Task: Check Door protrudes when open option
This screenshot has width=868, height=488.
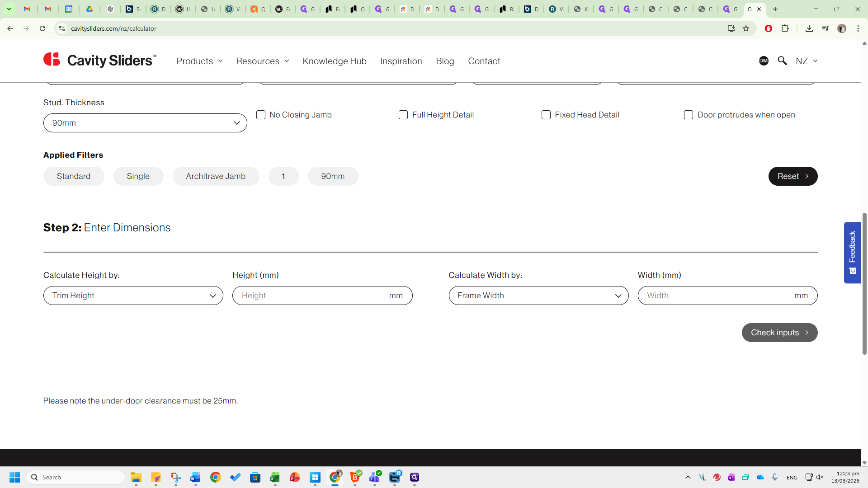Action: click(689, 115)
